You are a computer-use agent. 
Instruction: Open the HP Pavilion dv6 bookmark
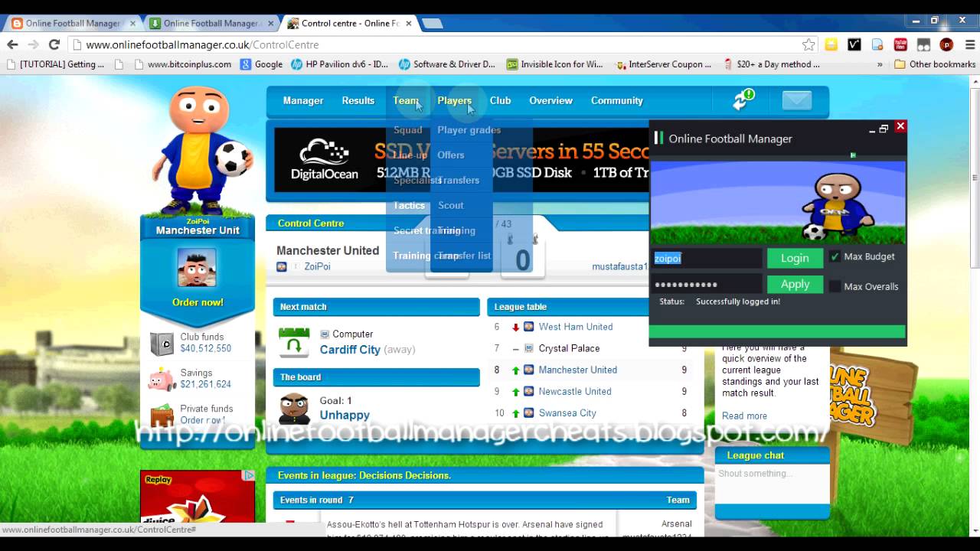pos(339,64)
